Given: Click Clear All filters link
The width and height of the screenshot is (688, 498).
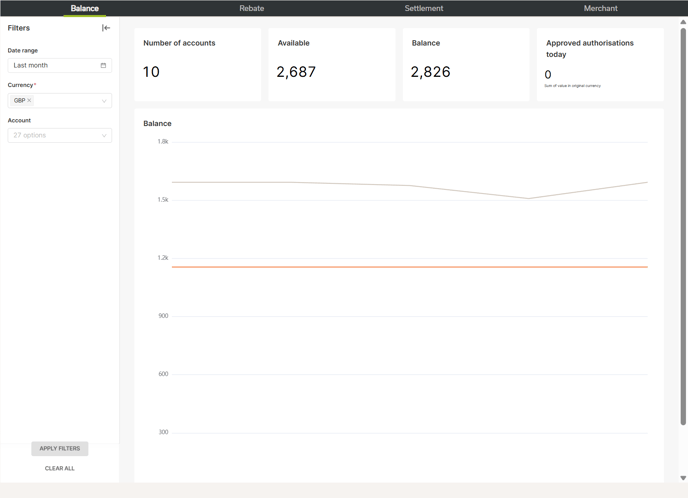Looking at the screenshot, I should point(60,468).
